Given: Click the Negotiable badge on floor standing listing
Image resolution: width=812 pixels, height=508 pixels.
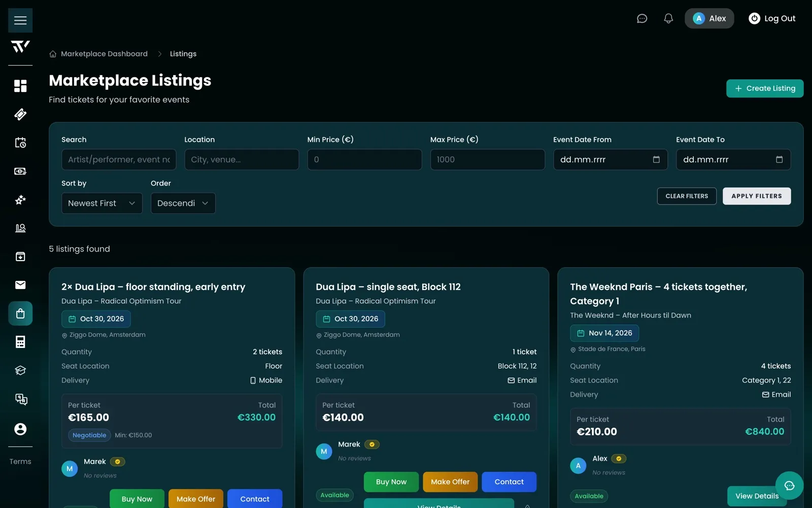Looking at the screenshot, I should (x=89, y=435).
